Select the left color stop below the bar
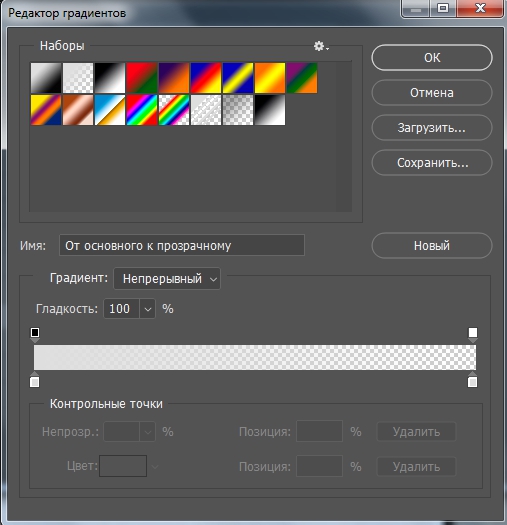507x525 pixels. (34, 380)
